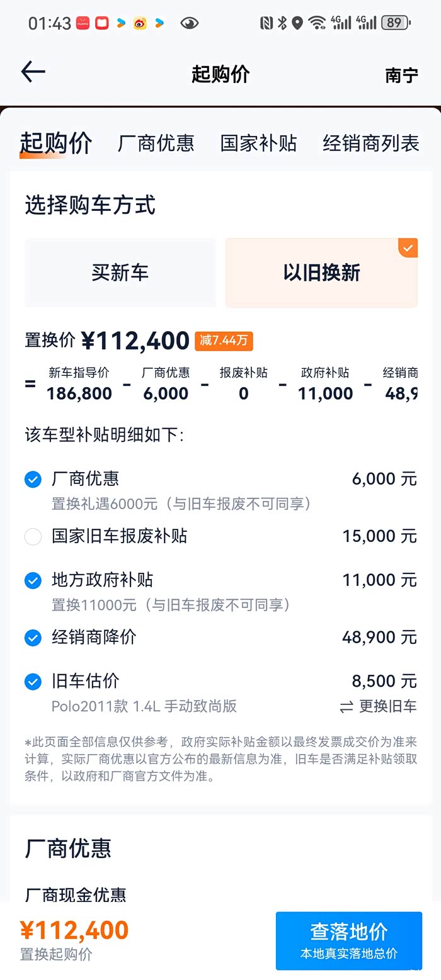
Task: Switch to the 厂商优惠 tab
Action: tap(156, 144)
